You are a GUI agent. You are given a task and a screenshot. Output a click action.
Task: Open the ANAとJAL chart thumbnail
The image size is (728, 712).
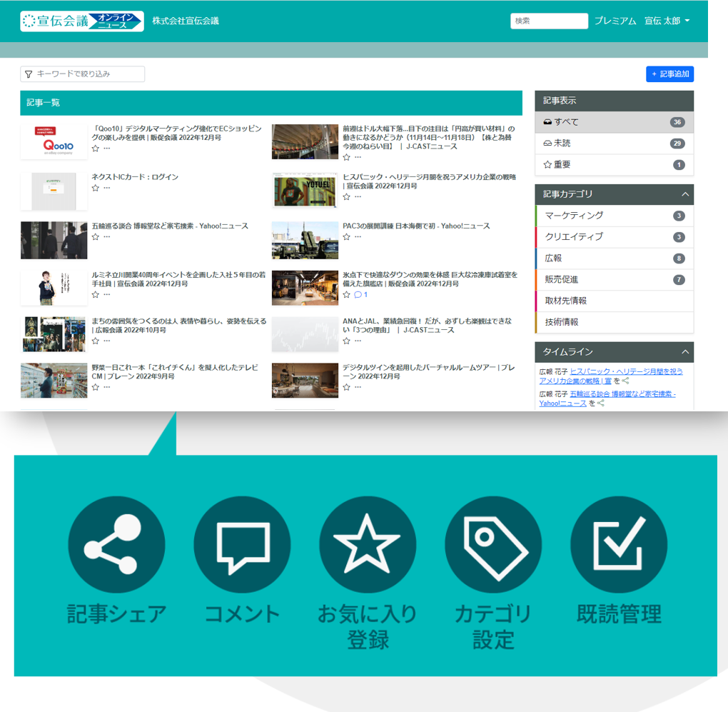(305, 334)
